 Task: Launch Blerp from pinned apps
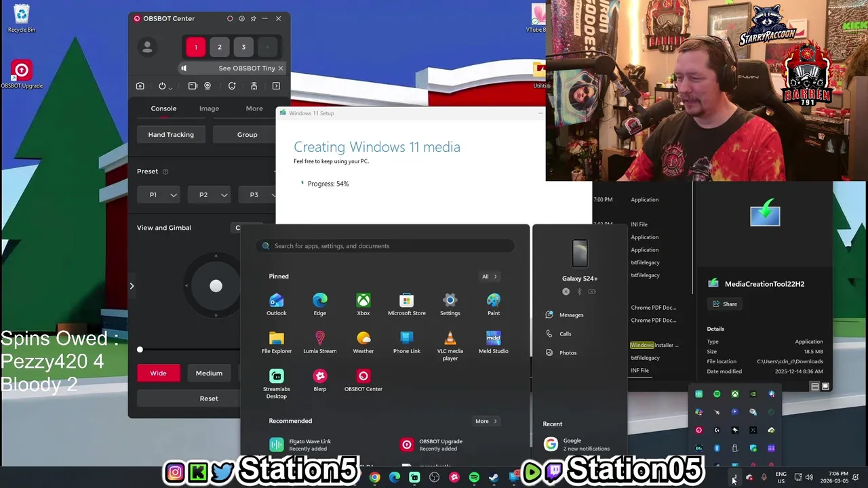320,380
